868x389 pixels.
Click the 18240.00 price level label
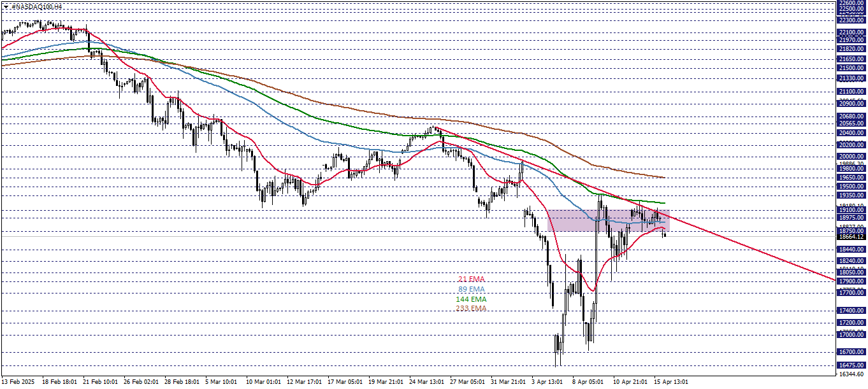pyautogui.click(x=851, y=261)
